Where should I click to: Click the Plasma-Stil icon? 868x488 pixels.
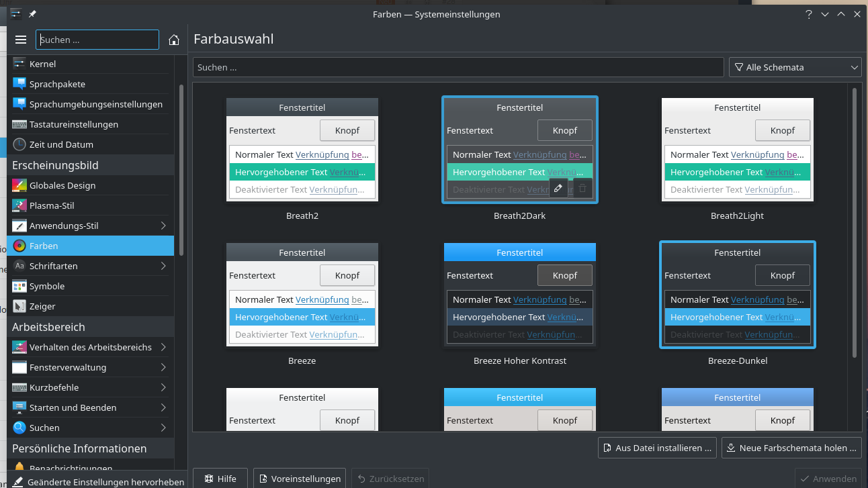point(19,205)
